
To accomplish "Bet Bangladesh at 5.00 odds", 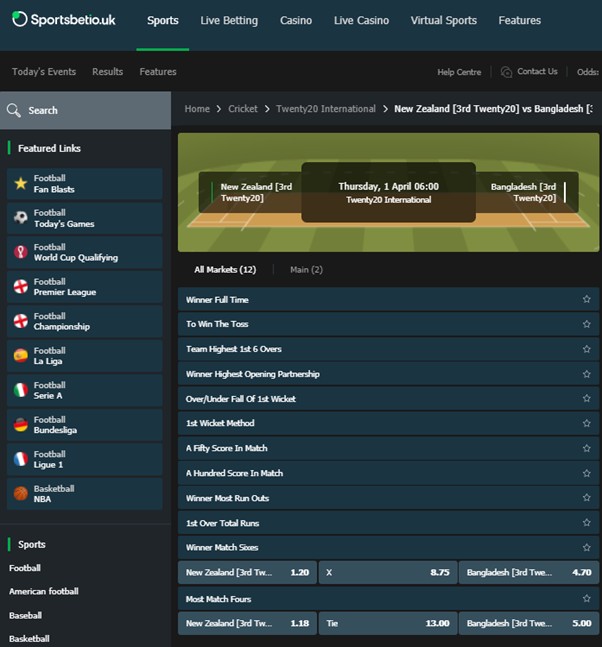I will [x=529, y=623].
